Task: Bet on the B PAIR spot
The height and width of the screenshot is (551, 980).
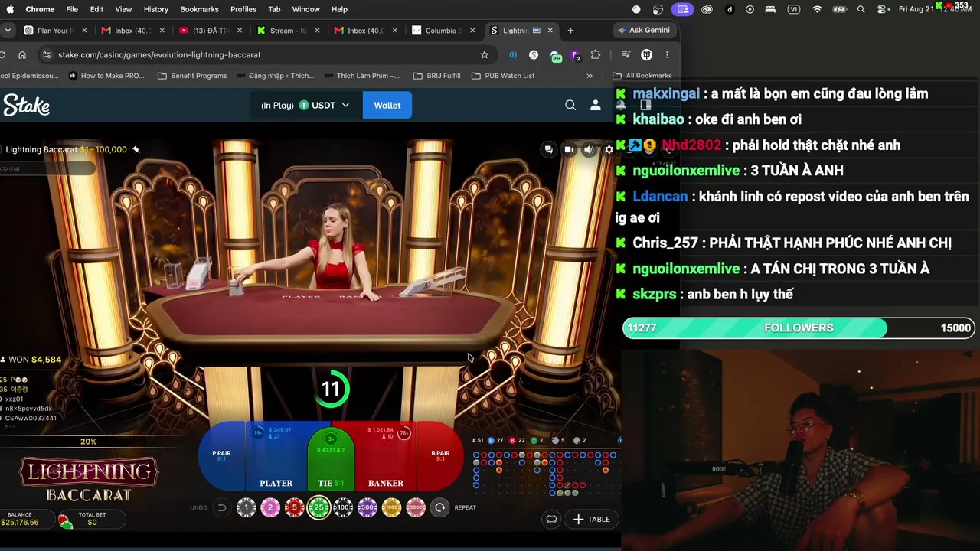Action: coord(440,456)
